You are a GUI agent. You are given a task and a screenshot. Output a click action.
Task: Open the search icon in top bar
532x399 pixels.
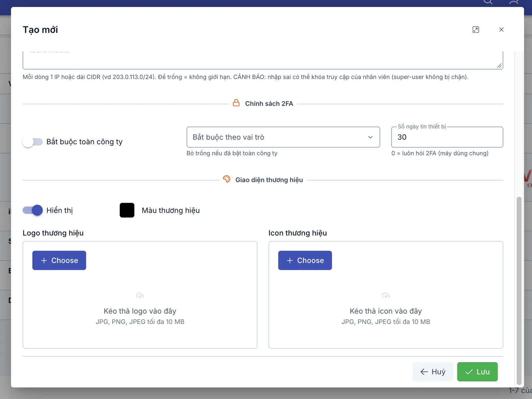(488, 2)
